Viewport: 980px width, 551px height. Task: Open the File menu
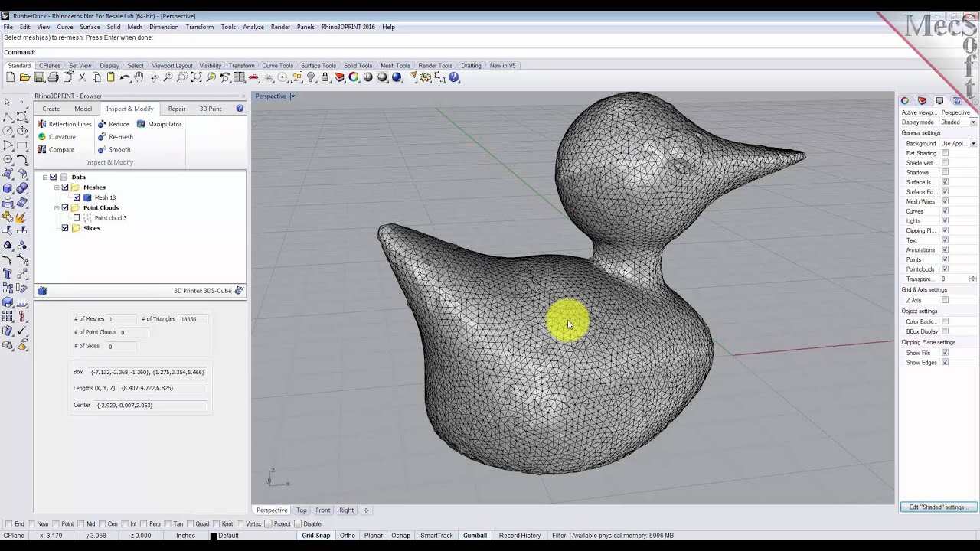pos(8,27)
